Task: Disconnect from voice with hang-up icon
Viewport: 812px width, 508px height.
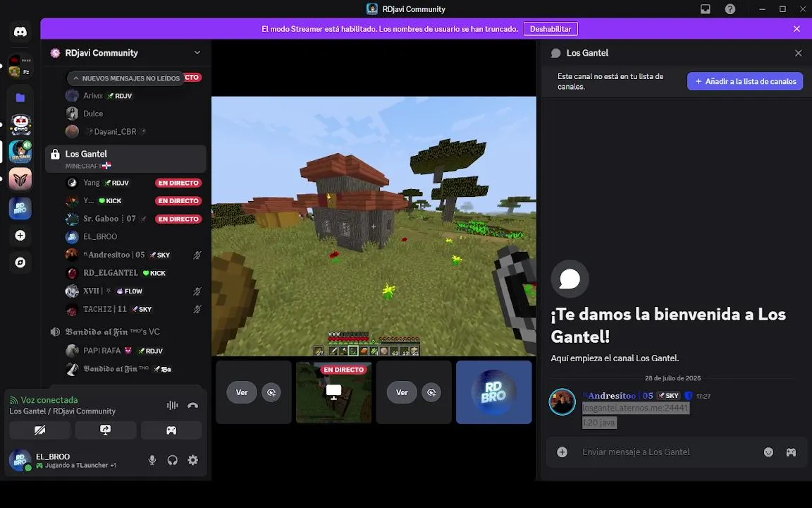Action: point(192,406)
